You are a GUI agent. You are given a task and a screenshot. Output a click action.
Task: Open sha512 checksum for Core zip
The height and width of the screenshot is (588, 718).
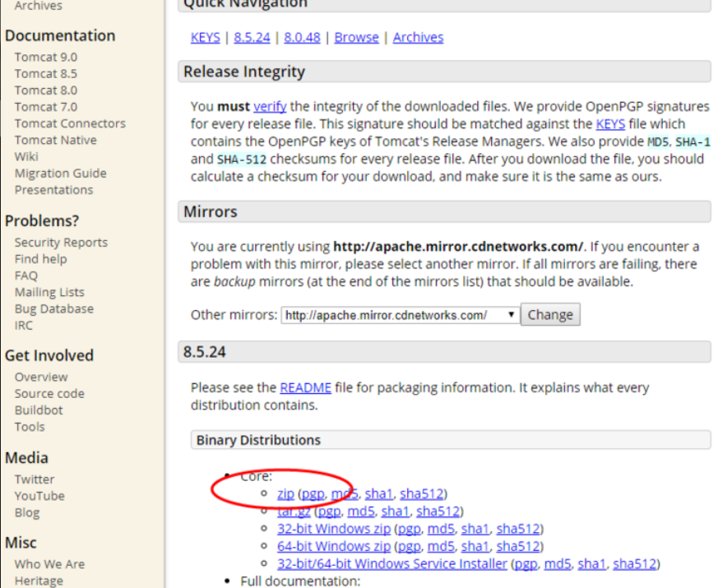(422, 493)
